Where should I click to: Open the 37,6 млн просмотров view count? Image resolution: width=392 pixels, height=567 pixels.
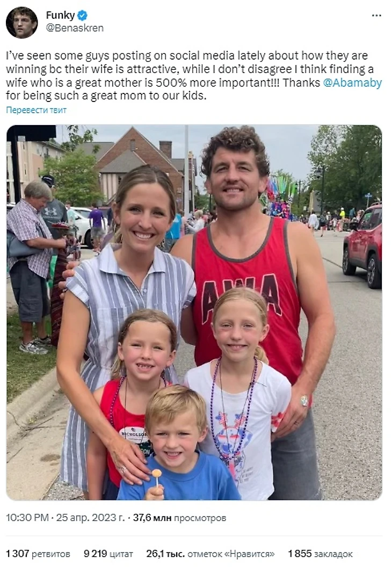coord(179,518)
